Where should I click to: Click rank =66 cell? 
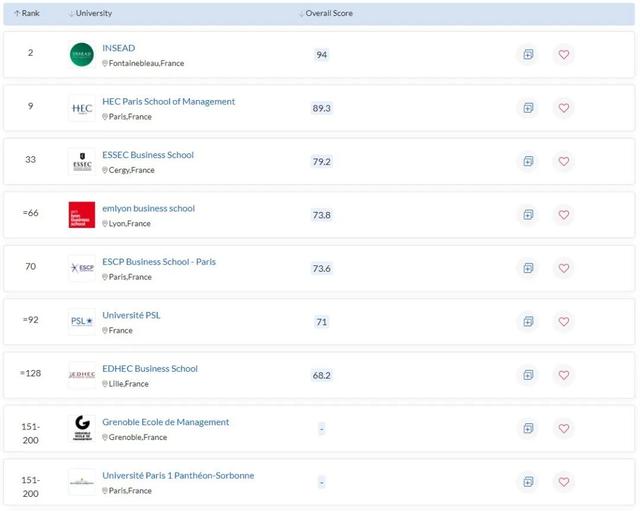click(31, 213)
